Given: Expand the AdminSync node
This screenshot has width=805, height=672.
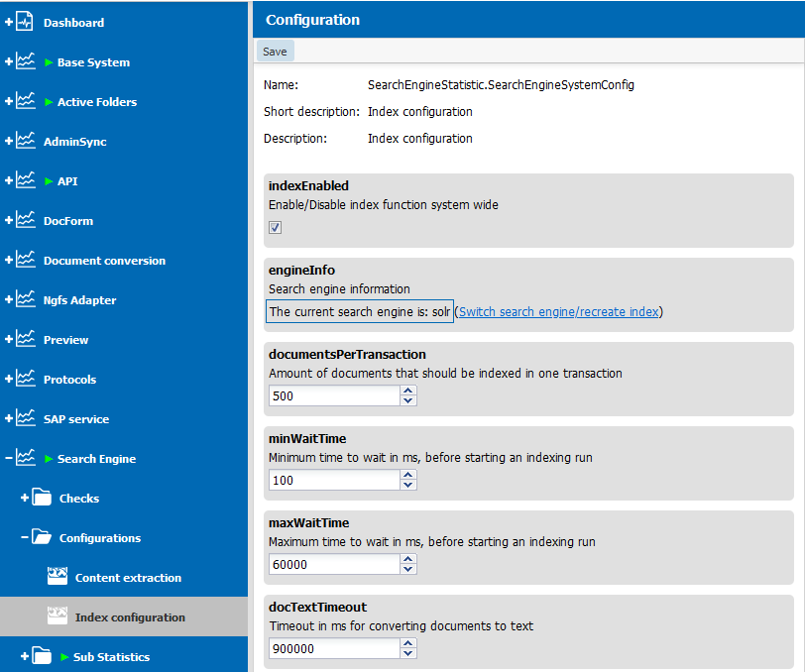Looking at the screenshot, I should coord(9,141).
